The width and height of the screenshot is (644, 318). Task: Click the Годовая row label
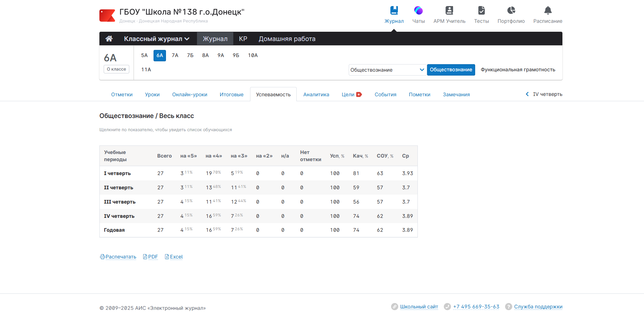pyautogui.click(x=114, y=230)
